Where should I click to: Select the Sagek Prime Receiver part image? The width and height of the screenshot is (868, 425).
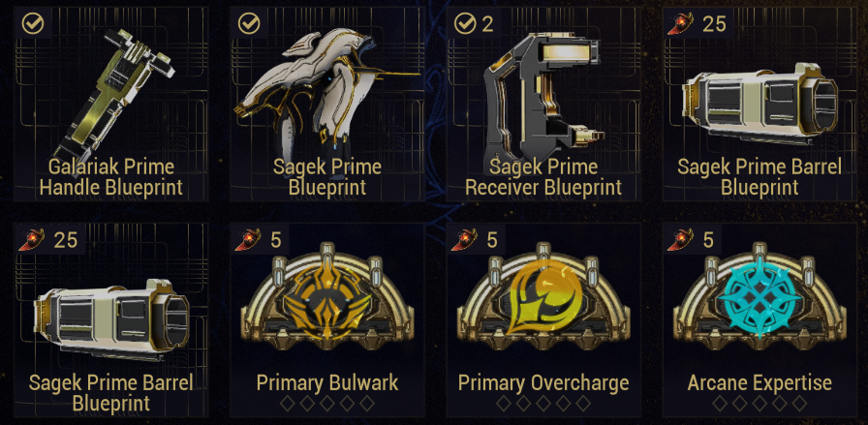pyautogui.click(x=543, y=97)
